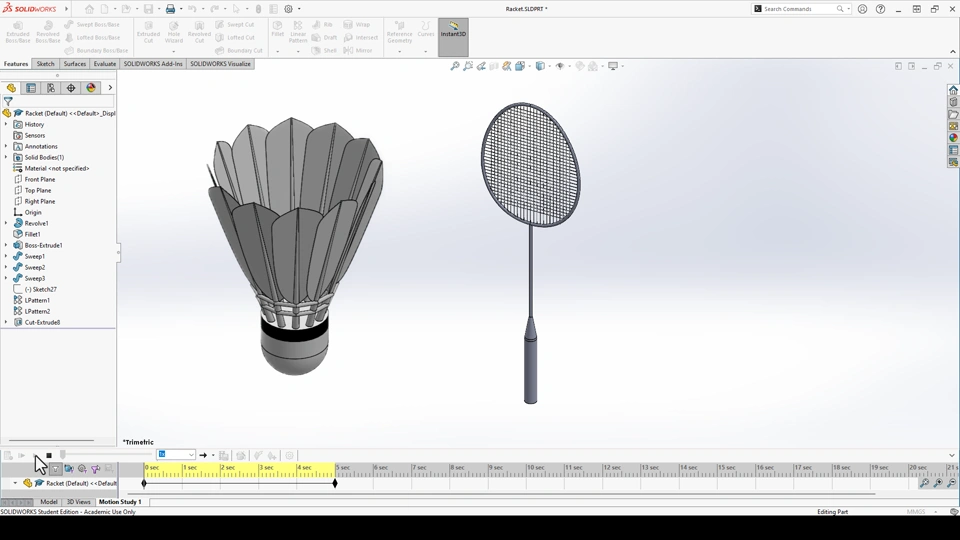Open SOLIDWORKS Resources home icon in the task pane
This screenshot has width=960, height=540.
pyautogui.click(x=954, y=90)
